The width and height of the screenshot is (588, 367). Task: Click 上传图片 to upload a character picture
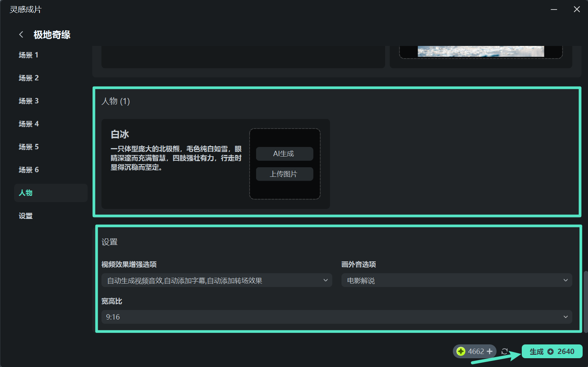(284, 174)
